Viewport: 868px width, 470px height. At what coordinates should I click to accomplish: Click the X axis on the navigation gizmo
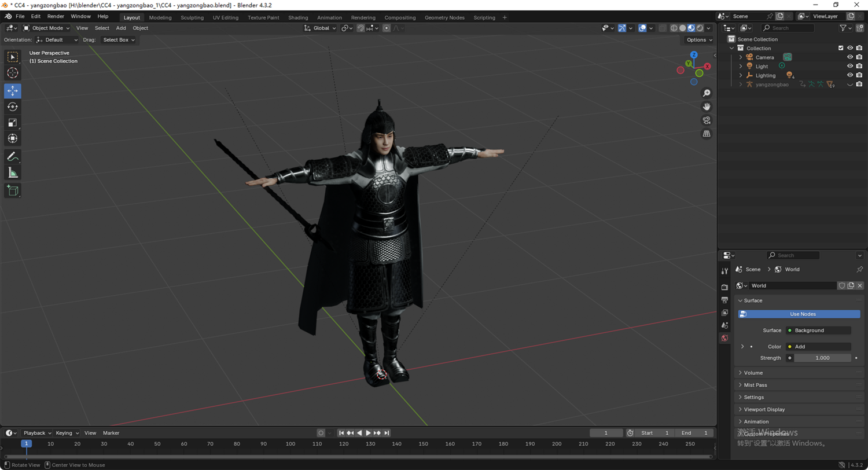point(707,67)
